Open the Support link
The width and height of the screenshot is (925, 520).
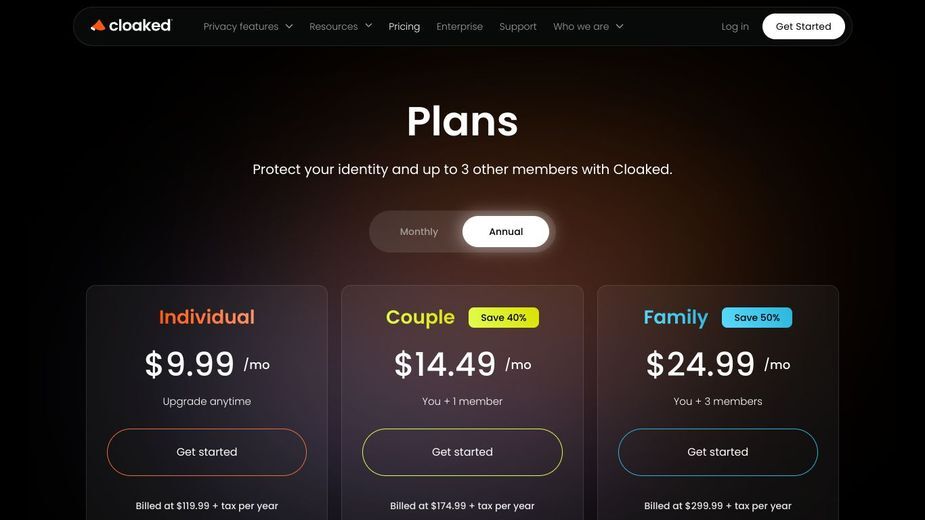(518, 27)
